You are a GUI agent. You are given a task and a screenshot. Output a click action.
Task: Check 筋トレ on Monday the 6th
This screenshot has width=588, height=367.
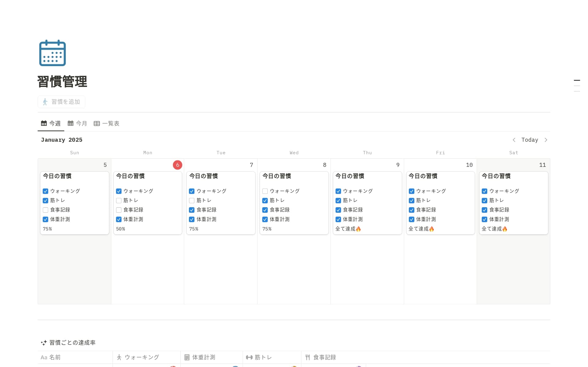pyautogui.click(x=119, y=200)
